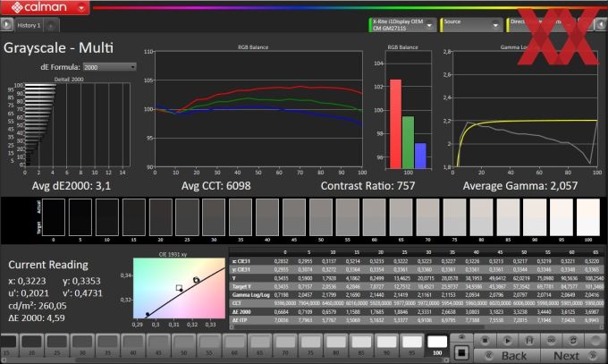Click the 0% actual/target grayscale patch
Image resolution: width=608 pixels, height=364 pixels.
tap(54, 217)
